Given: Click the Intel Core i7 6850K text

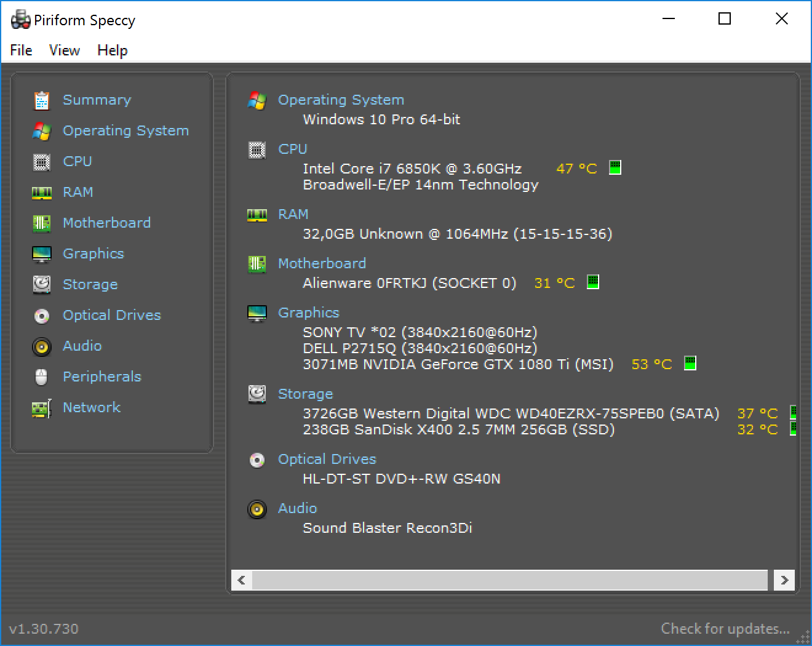Looking at the screenshot, I should 412,169.
